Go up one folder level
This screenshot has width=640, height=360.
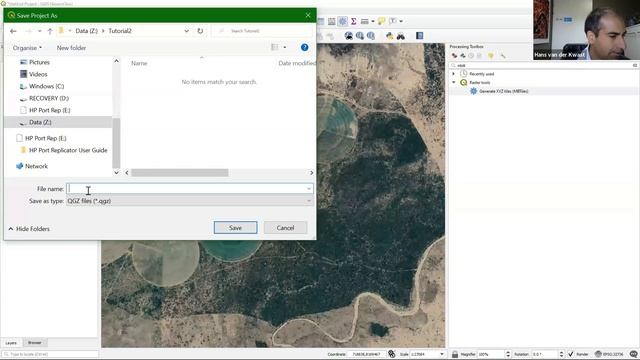click(x=50, y=31)
